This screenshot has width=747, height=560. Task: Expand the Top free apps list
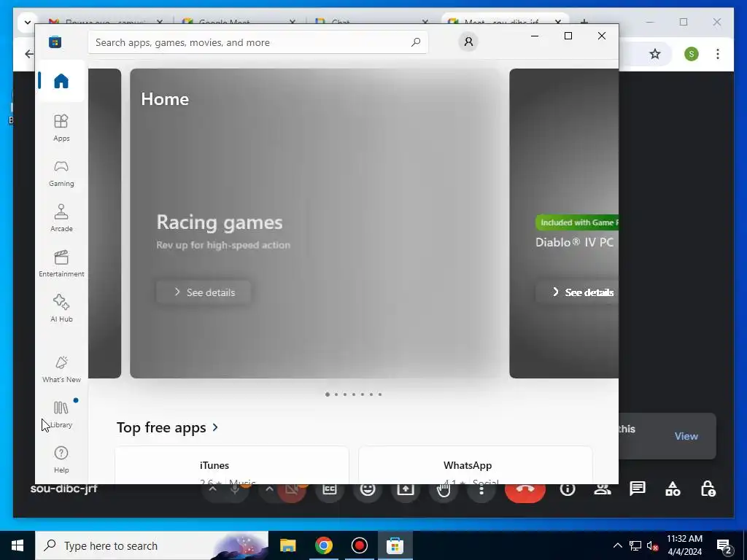167,427
